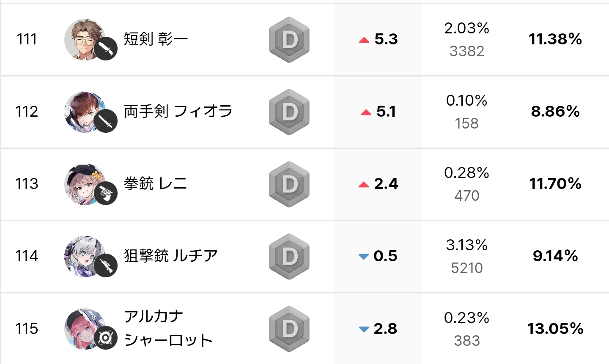This screenshot has height=364, width=609.
Task: Open the 狙撃銃 ルチア name link
Action: pyautogui.click(x=171, y=256)
